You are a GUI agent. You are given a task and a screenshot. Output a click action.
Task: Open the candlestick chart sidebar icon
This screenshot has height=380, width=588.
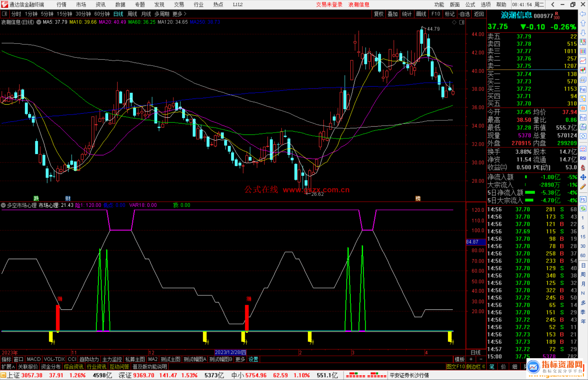[x=583, y=70]
